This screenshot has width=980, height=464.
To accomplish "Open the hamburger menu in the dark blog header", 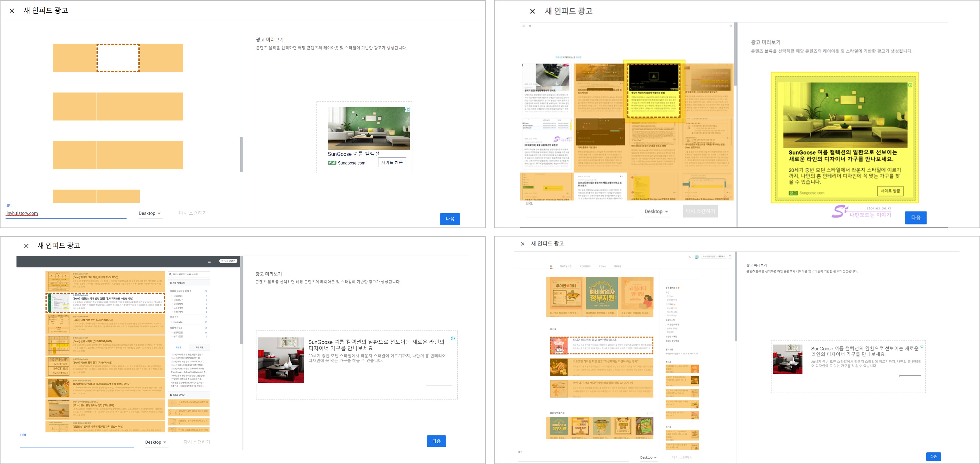I will (209, 262).
